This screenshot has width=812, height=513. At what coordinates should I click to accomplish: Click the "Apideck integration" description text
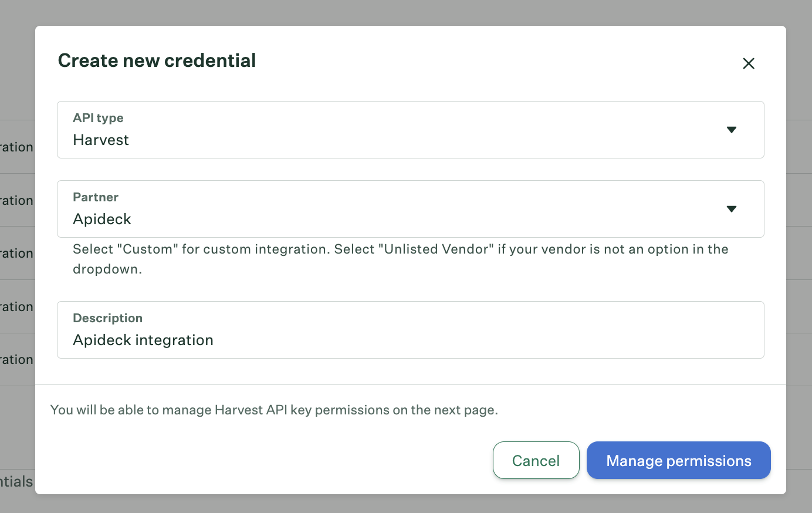pyautogui.click(x=143, y=340)
